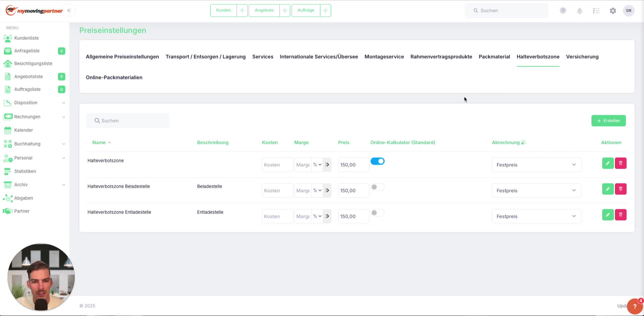
Task: Add new Angebote with plus icon
Action: tap(285, 10)
